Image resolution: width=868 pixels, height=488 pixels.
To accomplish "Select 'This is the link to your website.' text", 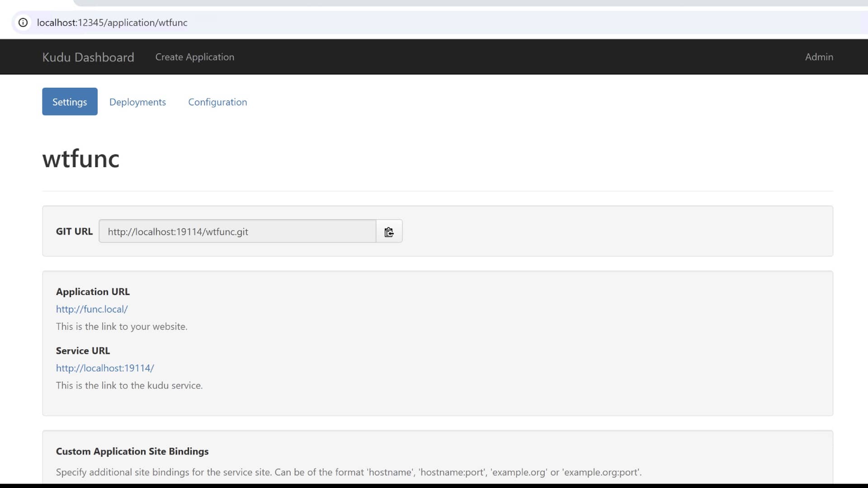I will [122, 326].
